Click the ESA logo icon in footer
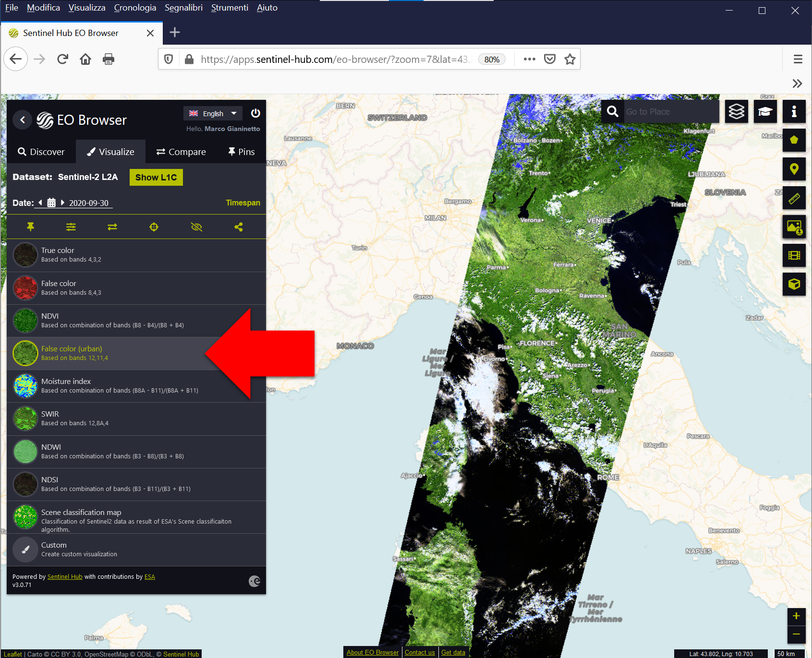Image resolution: width=812 pixels, height=658 pixels. point(255,581)
